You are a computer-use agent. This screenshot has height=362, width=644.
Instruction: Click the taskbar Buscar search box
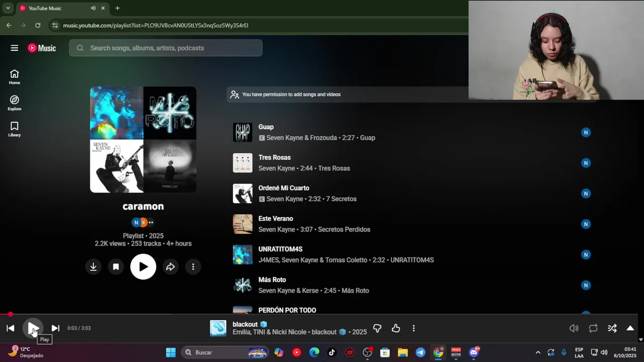coord(224,352)
